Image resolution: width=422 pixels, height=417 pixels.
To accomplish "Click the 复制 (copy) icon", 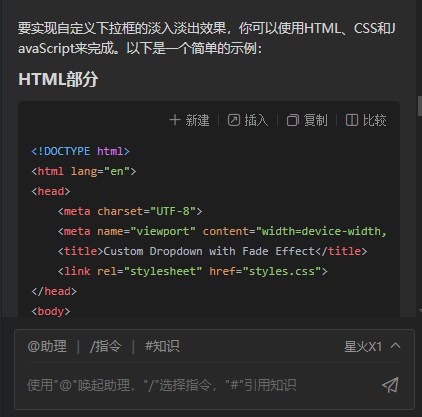I will point(293,120).
